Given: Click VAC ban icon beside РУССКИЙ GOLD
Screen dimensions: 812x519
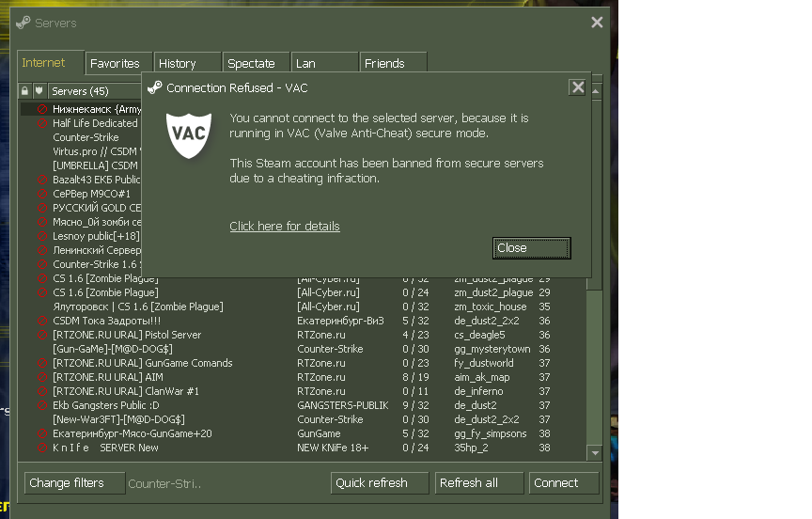Looking at the screenshot, I should [42, 208].
